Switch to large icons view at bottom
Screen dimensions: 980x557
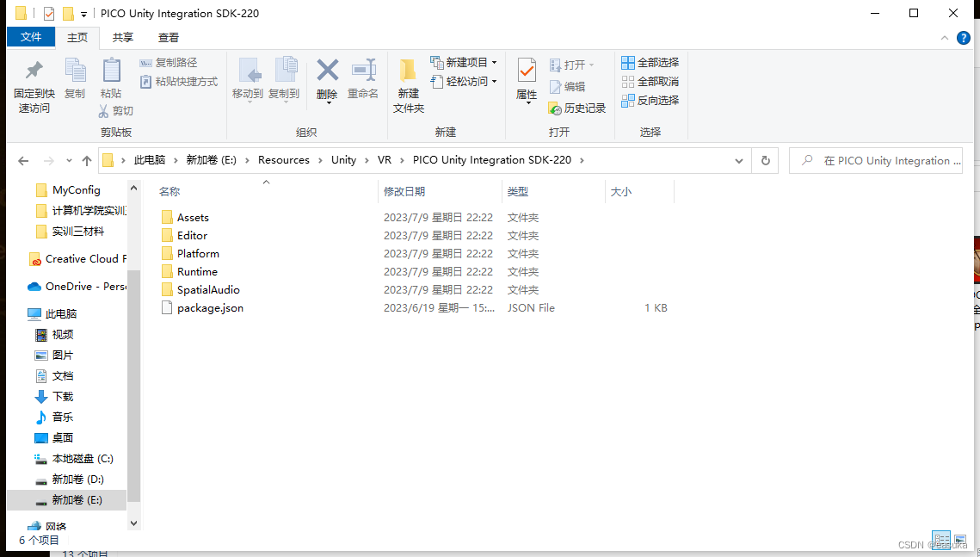[x=960, y=539]
